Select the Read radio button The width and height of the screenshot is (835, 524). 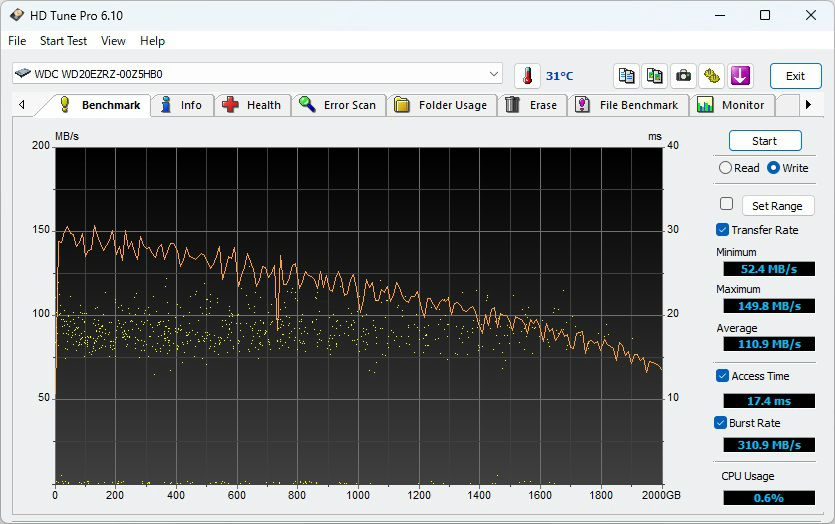(x=726, y=168)
